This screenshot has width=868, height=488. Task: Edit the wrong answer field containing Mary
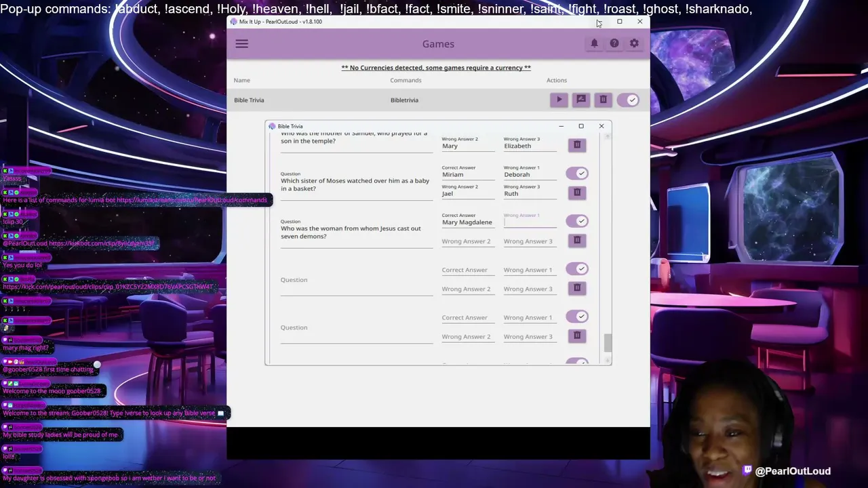click(x=468, y=146)
